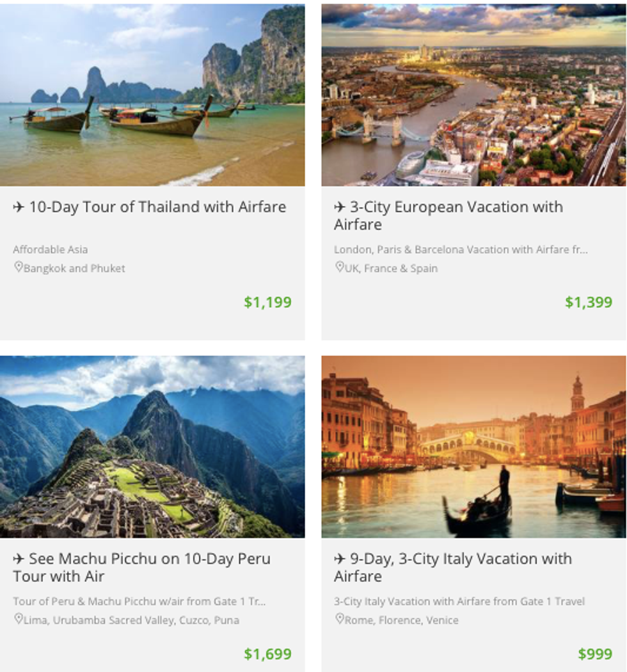Click the $1,199 Thailand price

267,302
